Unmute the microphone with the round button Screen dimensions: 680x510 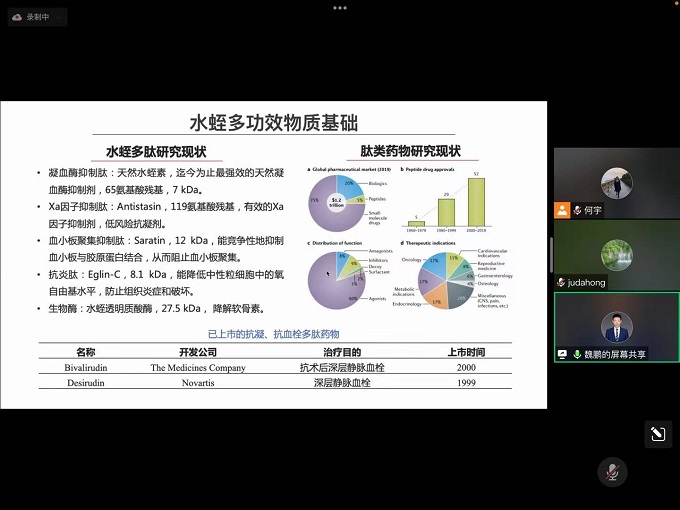[x=612, y=471]
